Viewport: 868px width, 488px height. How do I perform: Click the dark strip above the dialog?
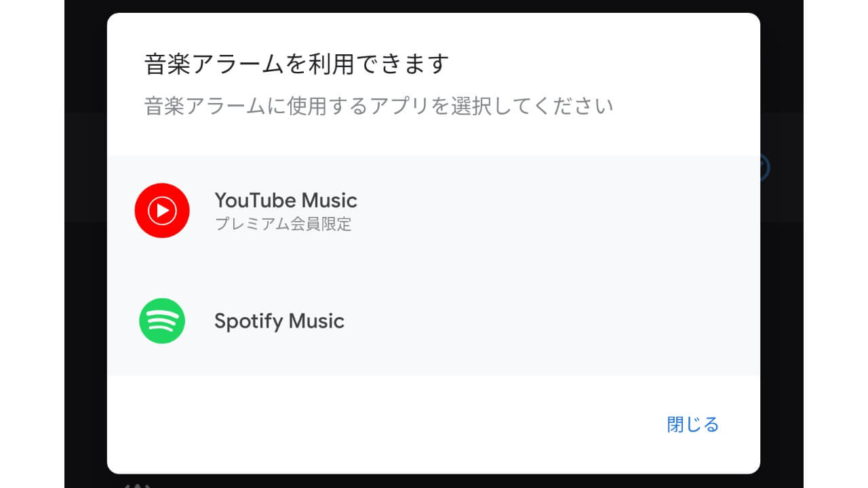tap(434, 5)
